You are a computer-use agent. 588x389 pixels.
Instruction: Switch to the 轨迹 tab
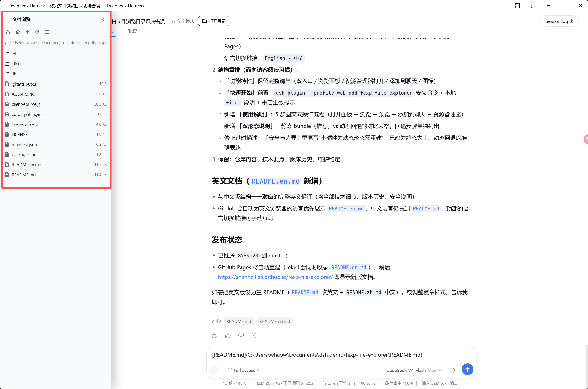pos(133,31)
